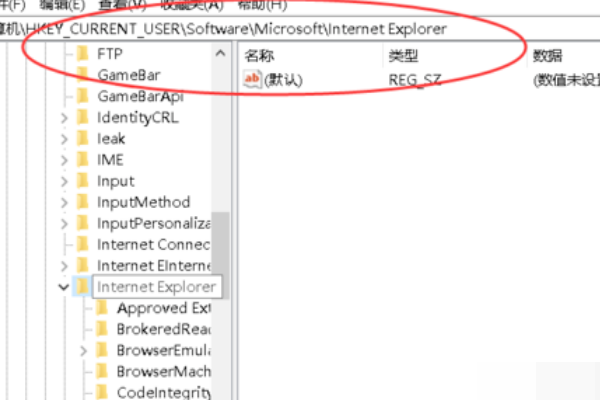
Task: Select the BrowserMach subkey label
Action: [164, 371]
